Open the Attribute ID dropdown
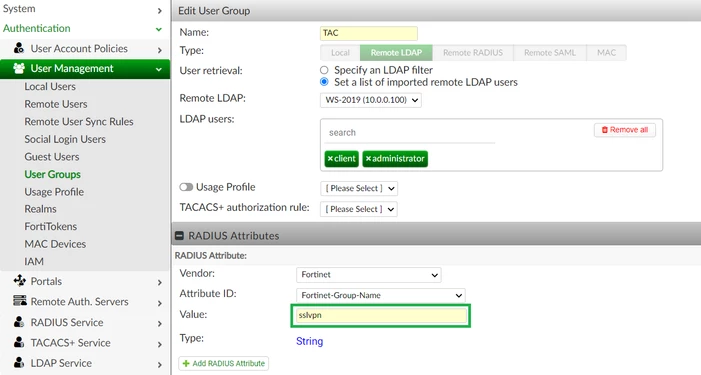 click(x=380, y=295)
